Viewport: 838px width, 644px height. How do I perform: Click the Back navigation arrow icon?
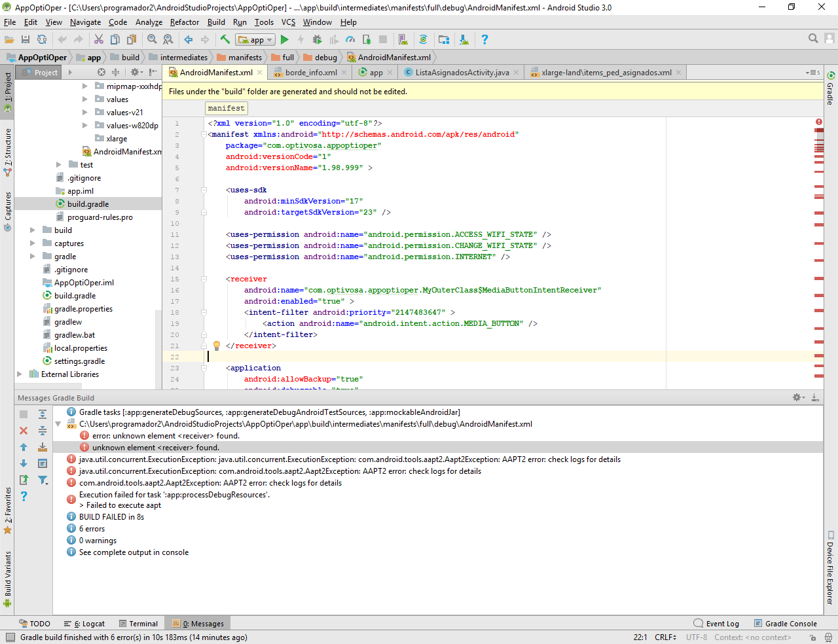(189, 40)
